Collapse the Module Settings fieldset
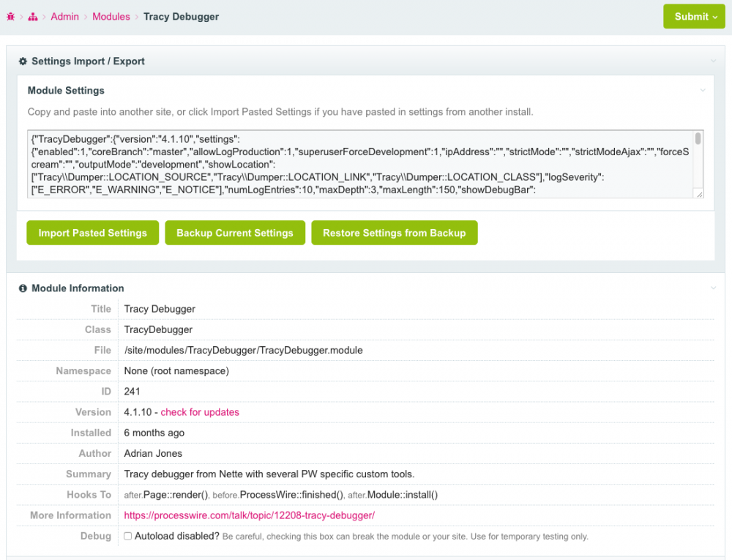Viewport: 732px width, 560px height. 703,91
